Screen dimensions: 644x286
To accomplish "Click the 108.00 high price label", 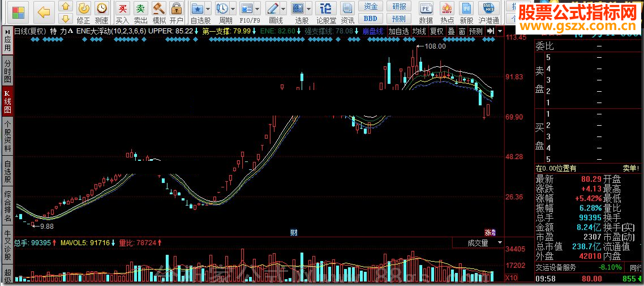I will (435, 46).
